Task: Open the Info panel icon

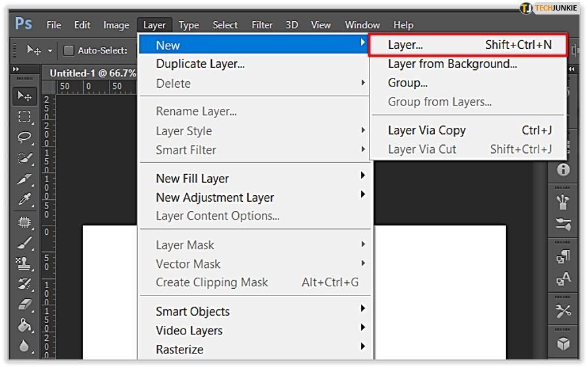Action: [562, 169]
